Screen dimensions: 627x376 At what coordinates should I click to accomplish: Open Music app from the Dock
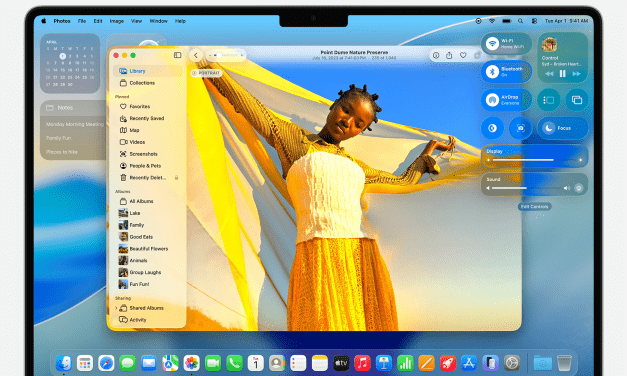point(362,363)
